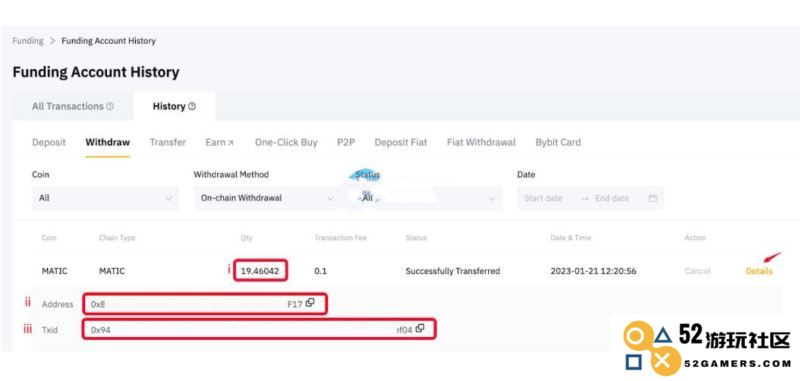This screenshot has height=381, width=800.
Task: Copy the withdrawal address
Action: tap(310, 303)
